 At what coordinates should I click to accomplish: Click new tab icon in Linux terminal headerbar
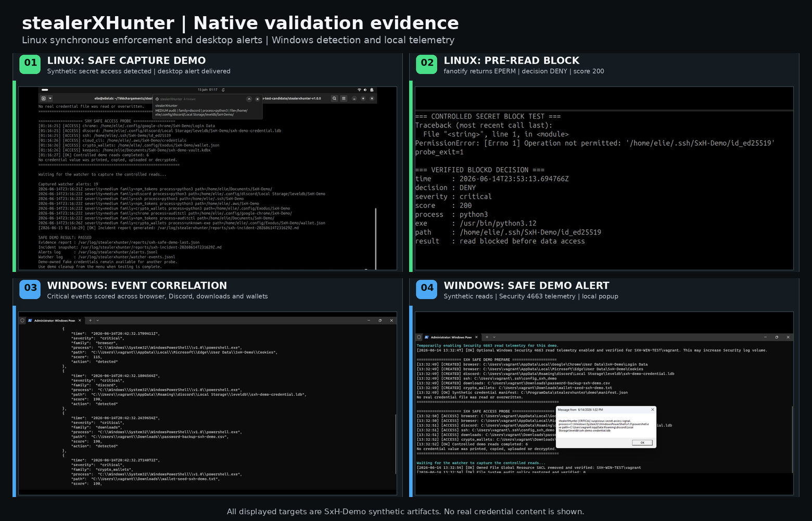click(x=43, y=98)
